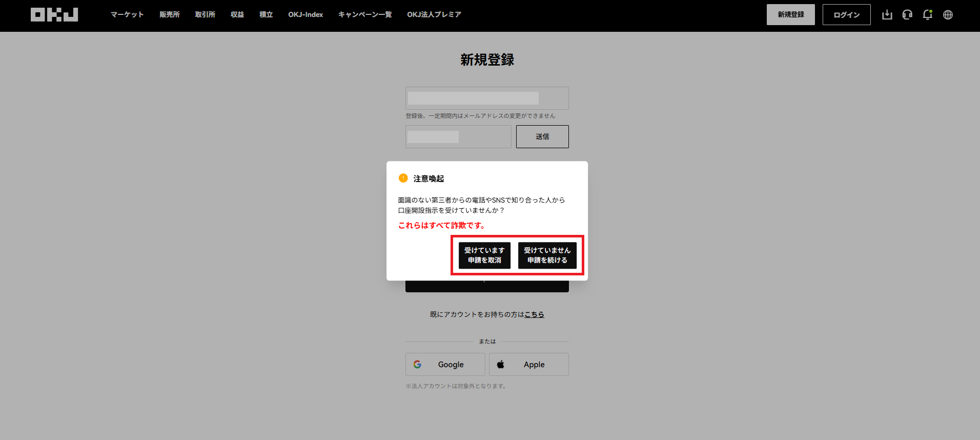The width and height of the screenshot is (980, 440).
Task: Open the notifications bell icon
Action: 927,15
